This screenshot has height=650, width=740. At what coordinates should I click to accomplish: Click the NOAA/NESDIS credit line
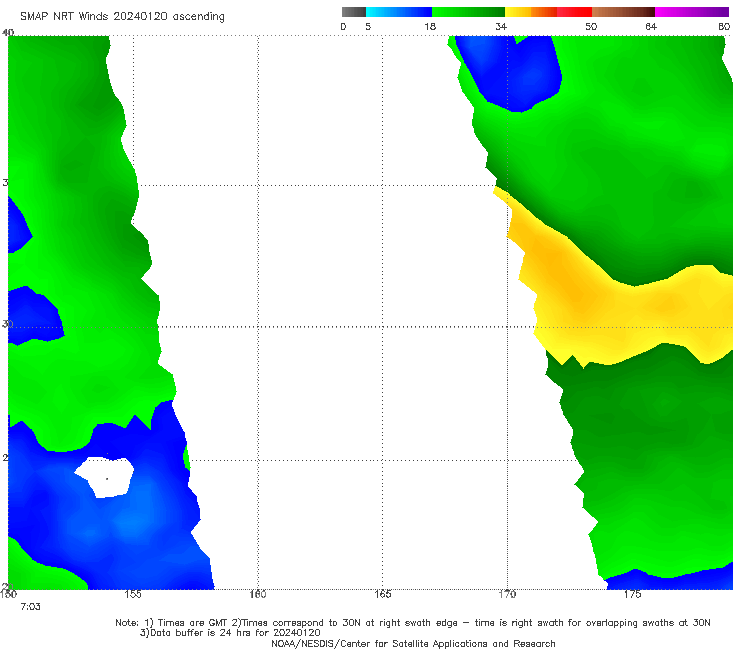[413, 644]
